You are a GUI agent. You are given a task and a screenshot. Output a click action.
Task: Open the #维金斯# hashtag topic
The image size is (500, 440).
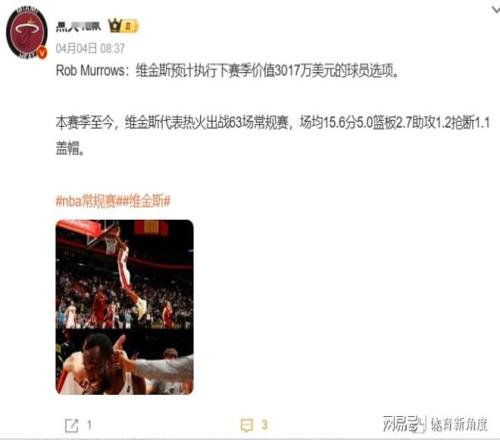pos(143,201)
